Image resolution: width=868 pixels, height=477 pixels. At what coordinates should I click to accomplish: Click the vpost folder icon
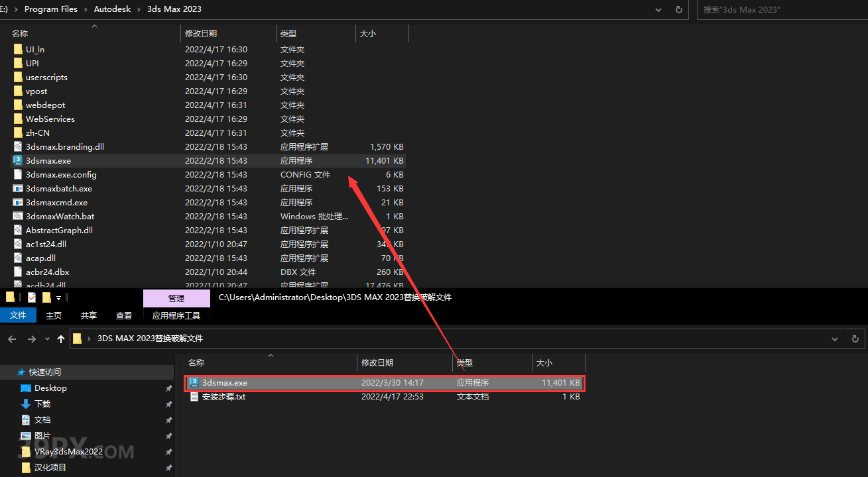(18, 91)
